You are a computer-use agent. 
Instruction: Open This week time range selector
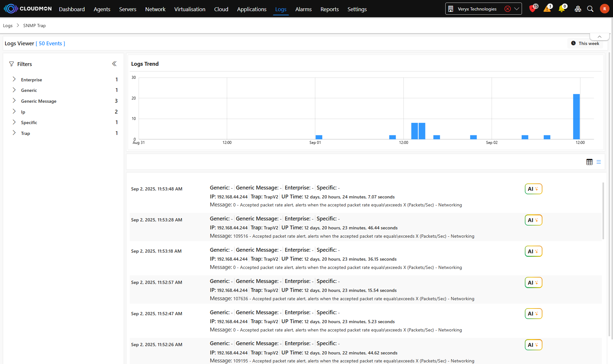585,43
